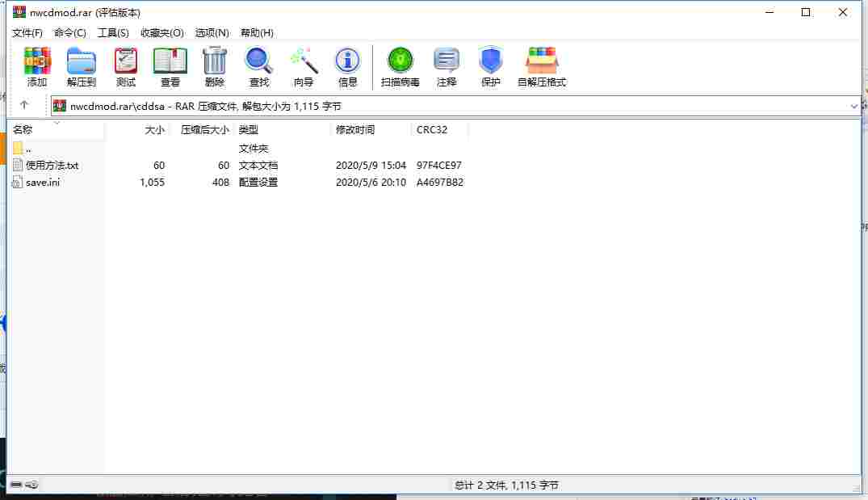868x500 pixels.
Task: Click the size value 1,055
Action: 153,183
